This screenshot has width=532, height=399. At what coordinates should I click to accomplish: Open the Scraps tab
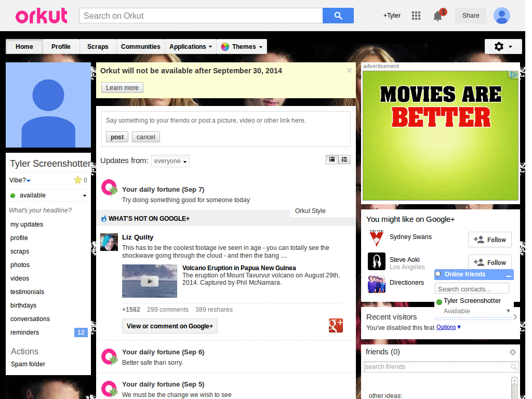point(98,46)
